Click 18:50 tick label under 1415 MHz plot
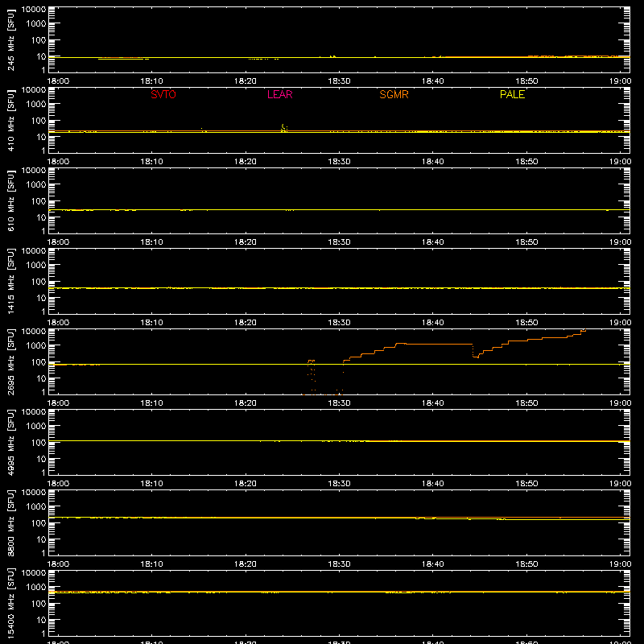 [526, 323]
